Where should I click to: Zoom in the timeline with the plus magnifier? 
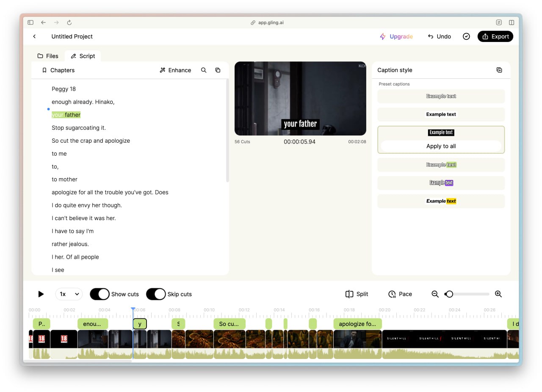coord(498,294)
